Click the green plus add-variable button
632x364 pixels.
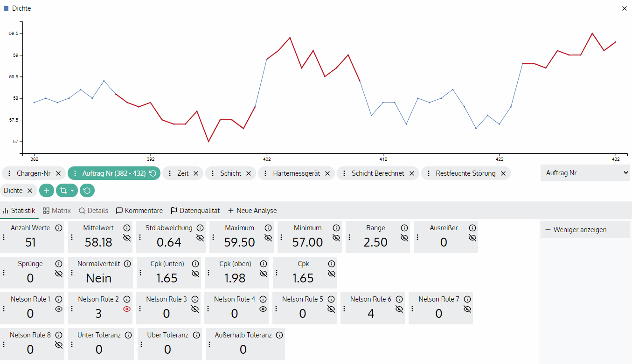tap(46, 191)
